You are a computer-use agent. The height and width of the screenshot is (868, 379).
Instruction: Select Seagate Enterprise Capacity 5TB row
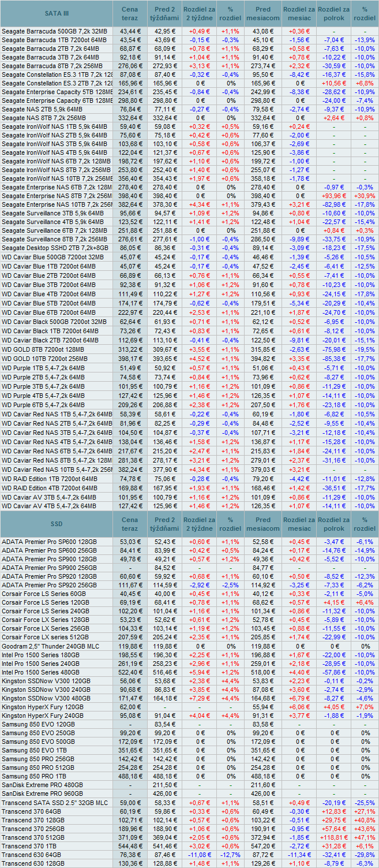coord(189,92)
